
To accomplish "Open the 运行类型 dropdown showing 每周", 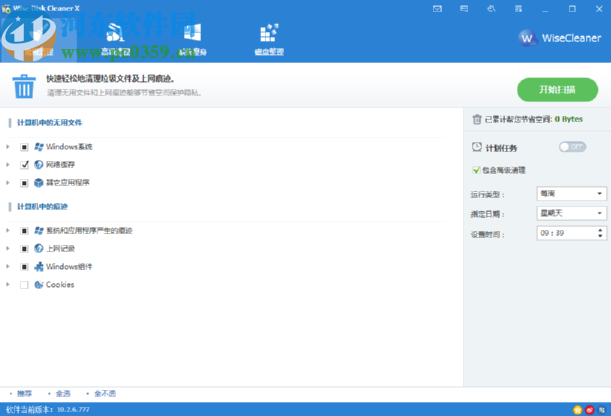I will 572,194.
